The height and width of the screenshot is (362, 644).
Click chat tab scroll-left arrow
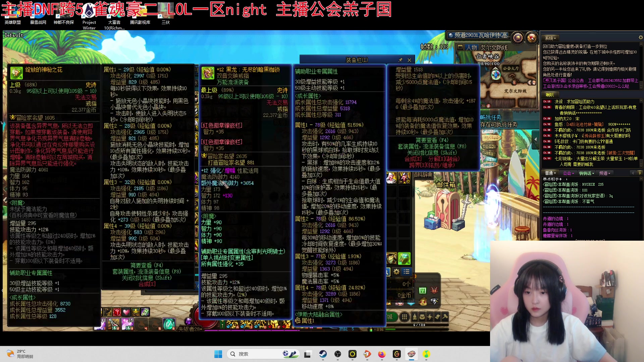pyautogui.click(x=633, y=173)
